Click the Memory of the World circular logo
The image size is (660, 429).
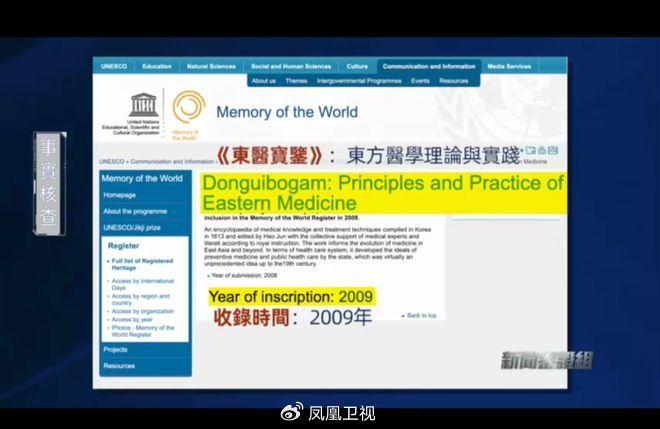pos(189,107)
